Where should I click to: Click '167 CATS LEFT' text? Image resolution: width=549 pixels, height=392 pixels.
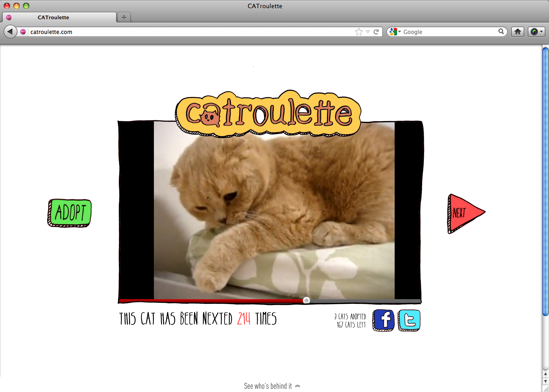(x=351, y=325)
